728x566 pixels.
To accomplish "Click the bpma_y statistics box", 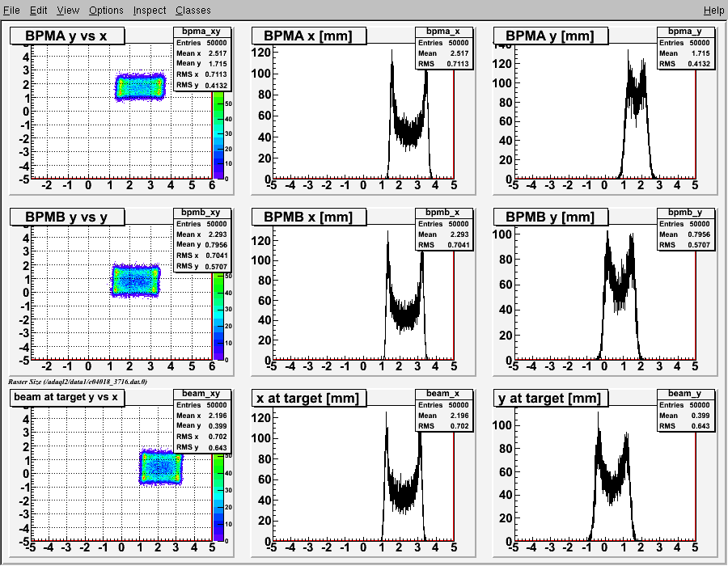I will click(x=686, y=48).
